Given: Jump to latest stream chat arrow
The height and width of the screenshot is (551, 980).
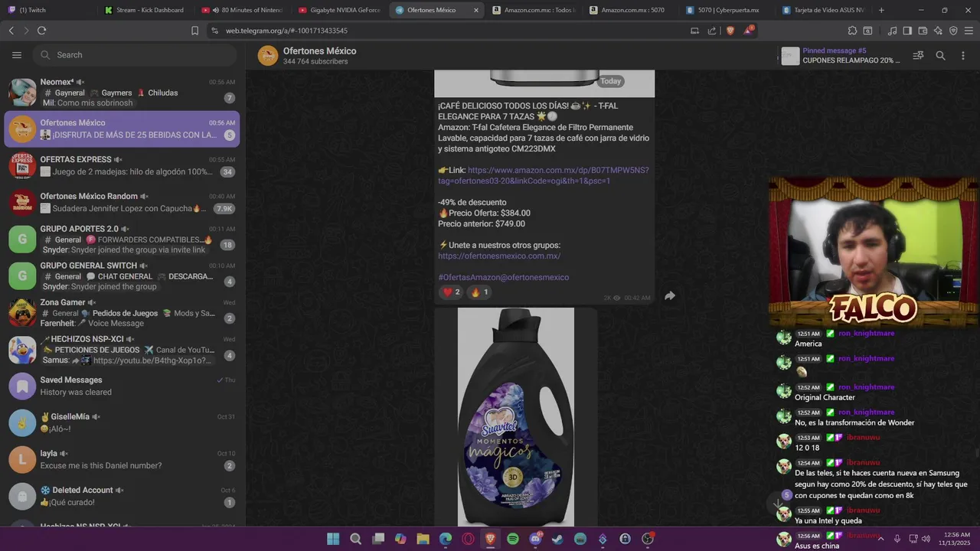Looking at the screenshot, I should [778, 503].
